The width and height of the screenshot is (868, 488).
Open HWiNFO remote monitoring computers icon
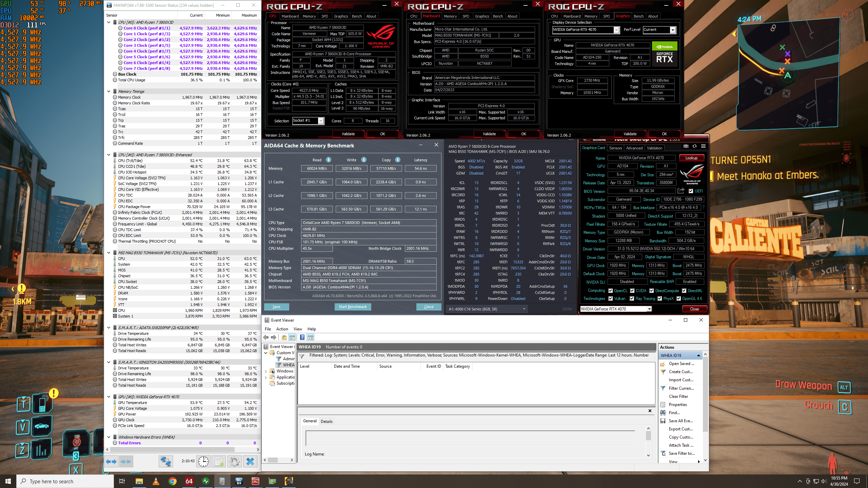166,461
